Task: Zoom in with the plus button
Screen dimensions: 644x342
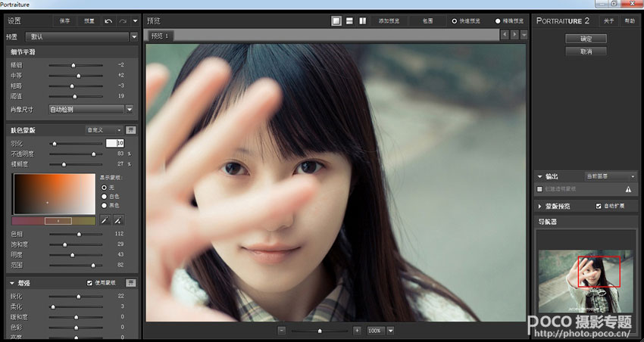Action: point(358,331)
